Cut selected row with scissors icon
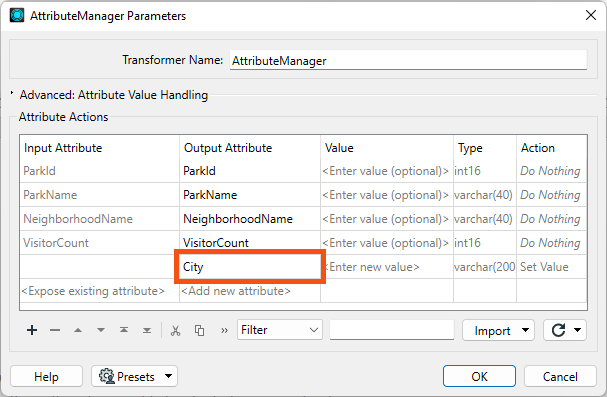 175,330
